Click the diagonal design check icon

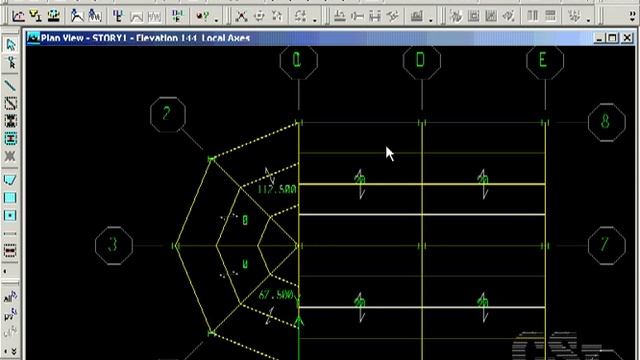pyautogui.click(x=509, y=16)
